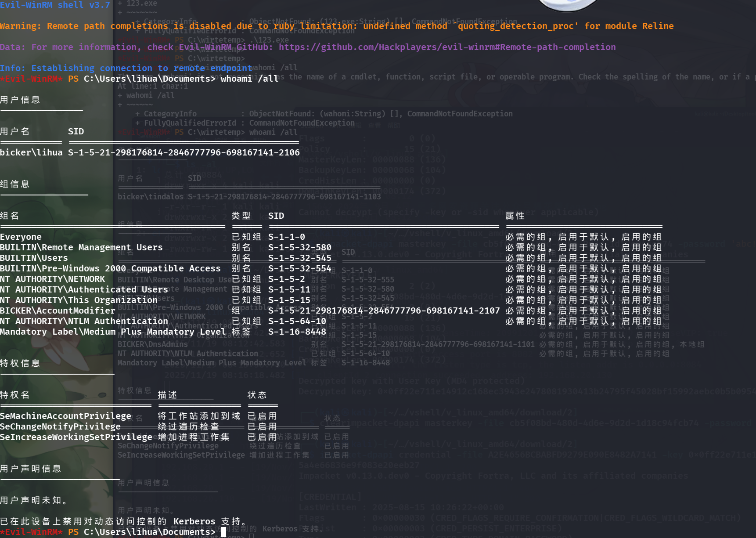Click SID 'S-1-5-32-545' value
756x538 pixels.
(x=300, y=258)
